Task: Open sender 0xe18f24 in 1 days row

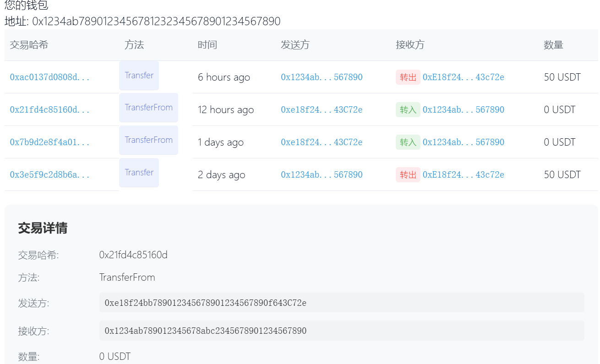Action: (x=322, y=142)
